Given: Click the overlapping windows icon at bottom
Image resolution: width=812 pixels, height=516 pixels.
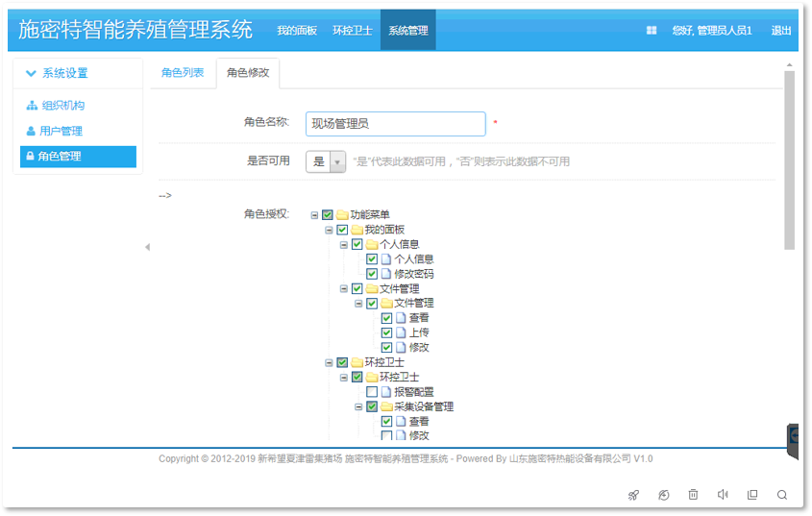Looking at the screenshot, I should click(x=752, y=495).
